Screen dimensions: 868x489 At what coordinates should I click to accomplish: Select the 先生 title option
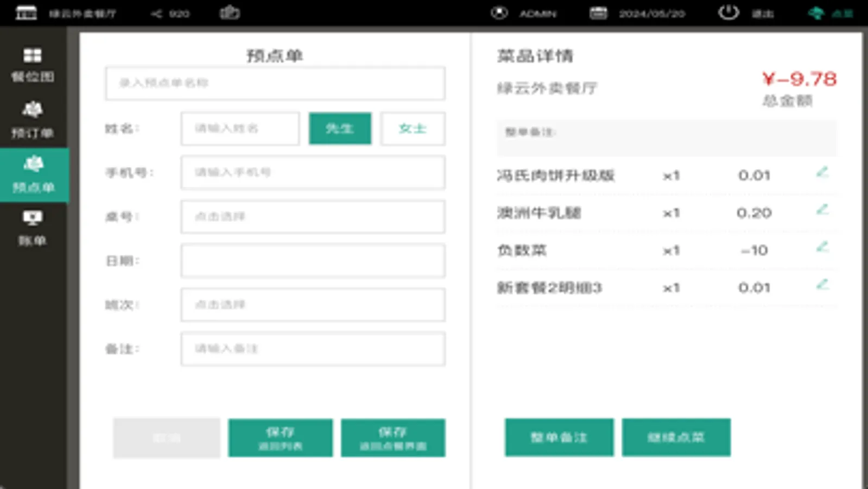click(x=340, y=129)
